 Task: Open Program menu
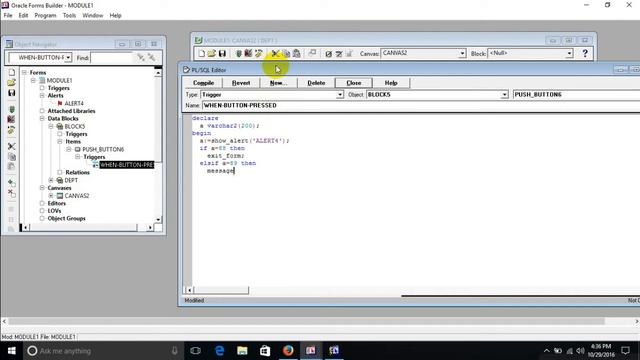[x=45, y=16]
